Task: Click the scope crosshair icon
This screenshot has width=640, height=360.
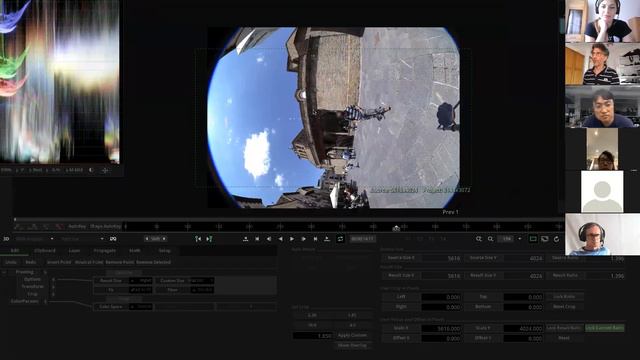Action: 105,170
